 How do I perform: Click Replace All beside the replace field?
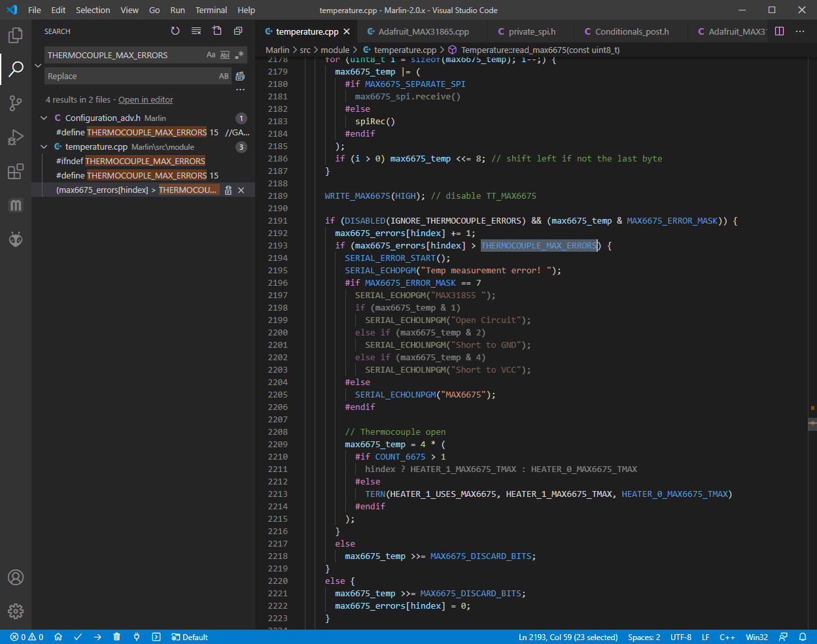pos(240,76)
